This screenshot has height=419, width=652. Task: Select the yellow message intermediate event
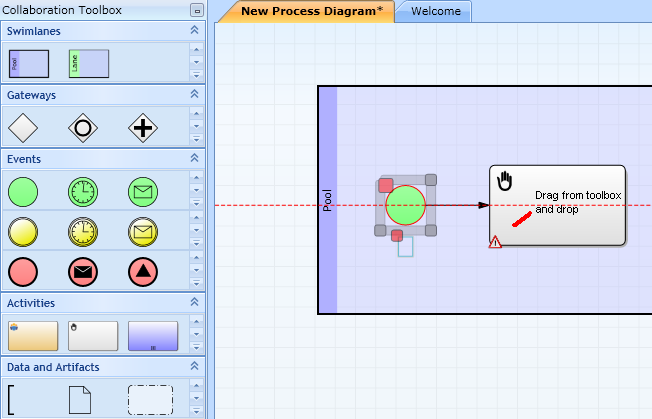coord(143,232)
